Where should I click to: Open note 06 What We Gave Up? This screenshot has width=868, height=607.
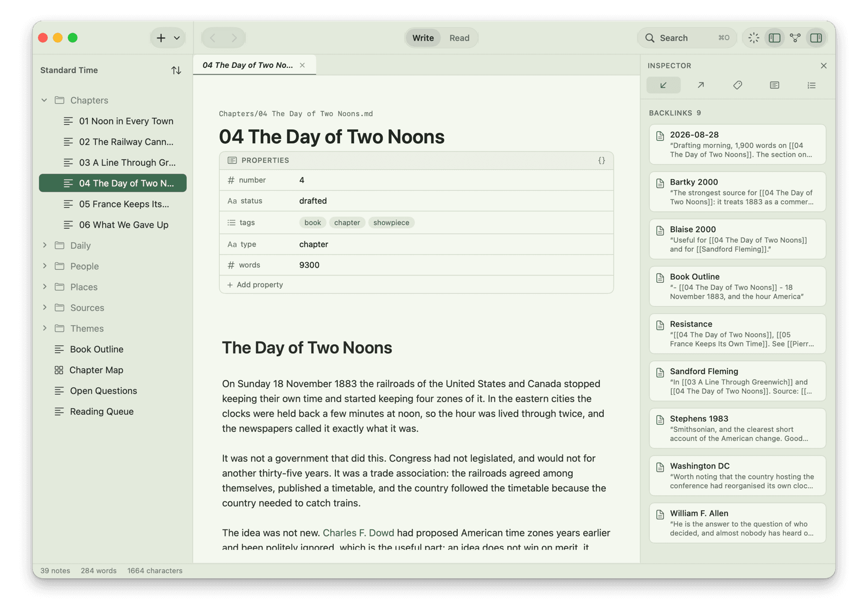click(113, 225)
